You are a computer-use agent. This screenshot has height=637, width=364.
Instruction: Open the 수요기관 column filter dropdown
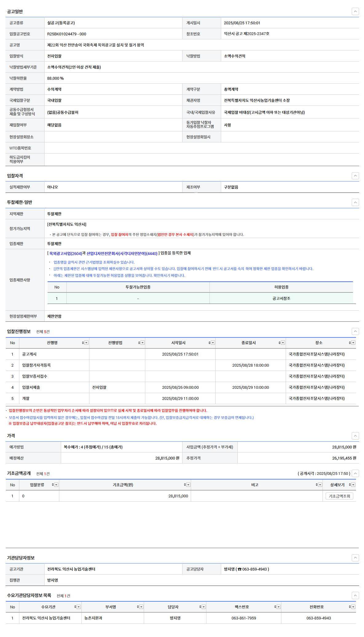(79, 607)
